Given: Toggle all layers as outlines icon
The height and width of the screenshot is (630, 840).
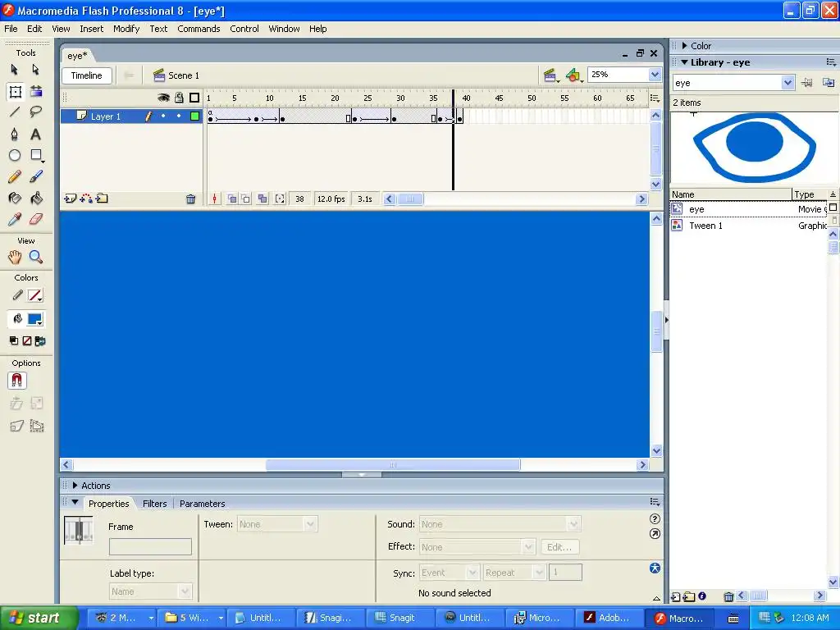Looking at the screenshot, I should pyautogui.click(x=194, y=98).
